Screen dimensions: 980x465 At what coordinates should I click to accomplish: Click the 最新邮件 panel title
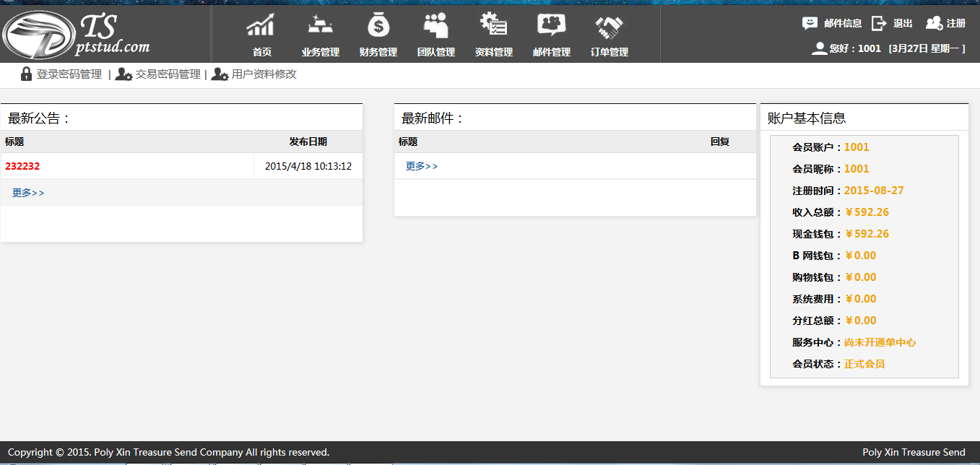pyautogui.click(x=433, y=118)
